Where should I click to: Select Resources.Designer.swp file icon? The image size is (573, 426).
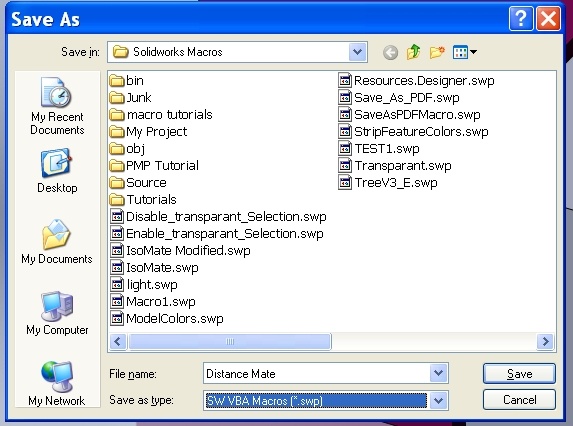(345, 81)
